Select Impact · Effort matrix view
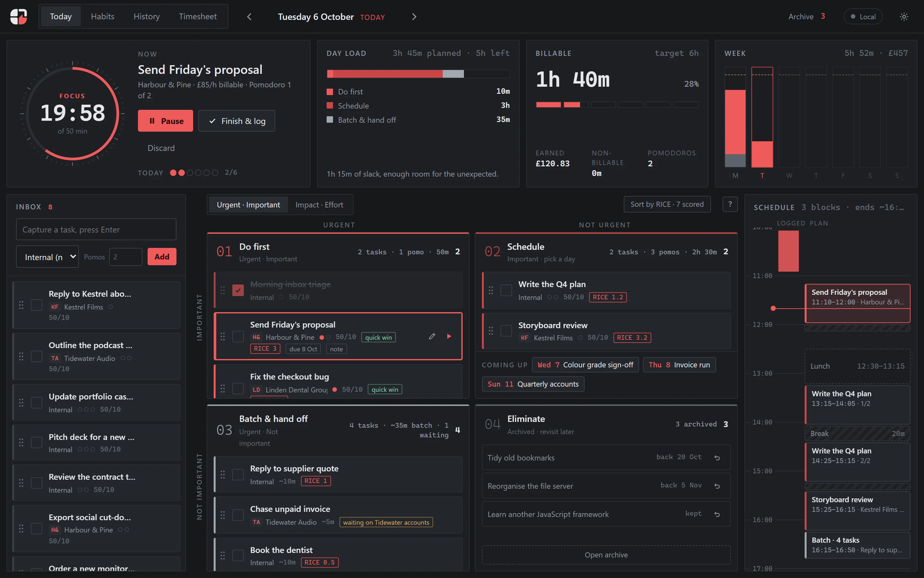 pyautogui.click(x=319, y=205)
